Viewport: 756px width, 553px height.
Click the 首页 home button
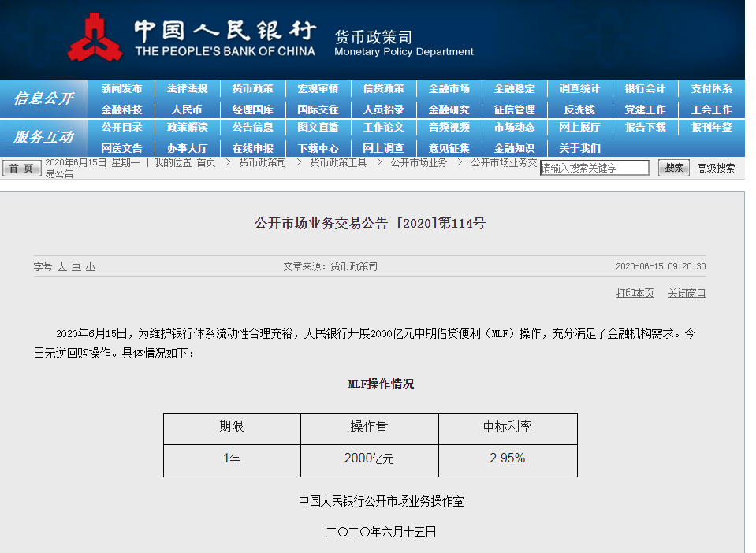(x=21, y=168)
